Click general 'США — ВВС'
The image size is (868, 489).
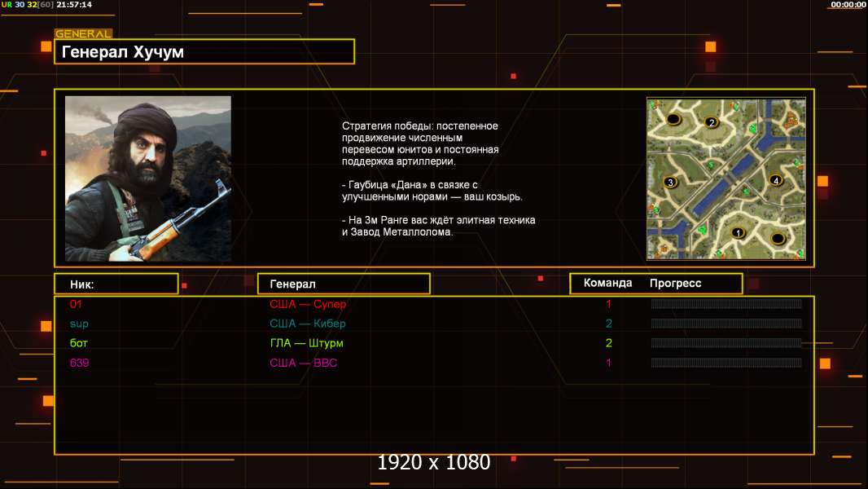(x=304, y=363)
